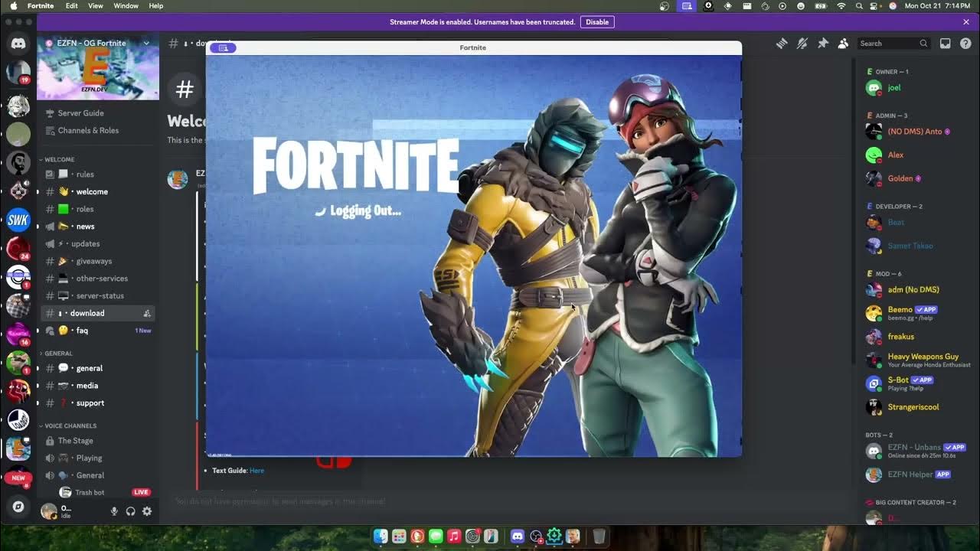Image resolution: width=980 pixels, height=551 pixels.
Task: Open Channels & Roles
Action: point(98,130)
